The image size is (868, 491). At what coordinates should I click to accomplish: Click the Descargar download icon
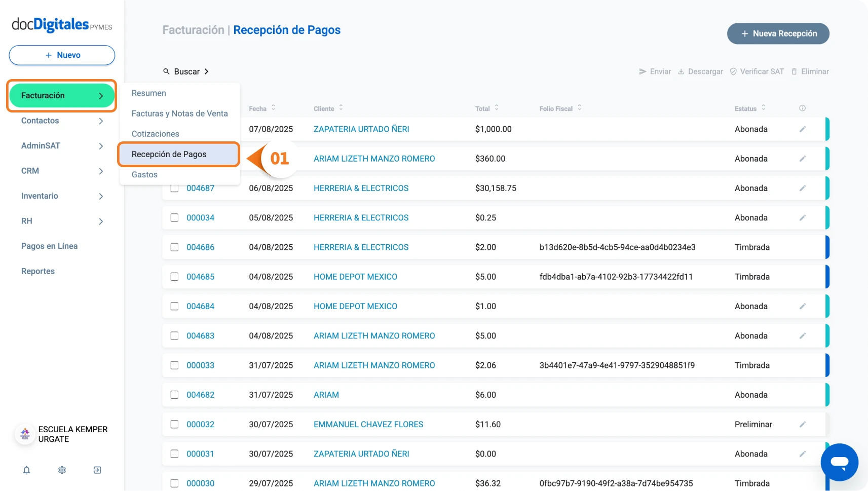click(682, 71)
